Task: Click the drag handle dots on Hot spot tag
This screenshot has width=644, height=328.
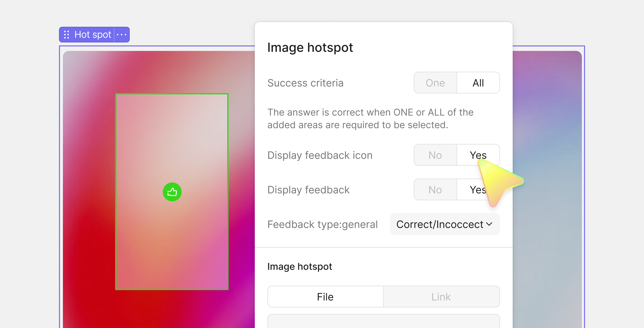Action: (67, 35)
